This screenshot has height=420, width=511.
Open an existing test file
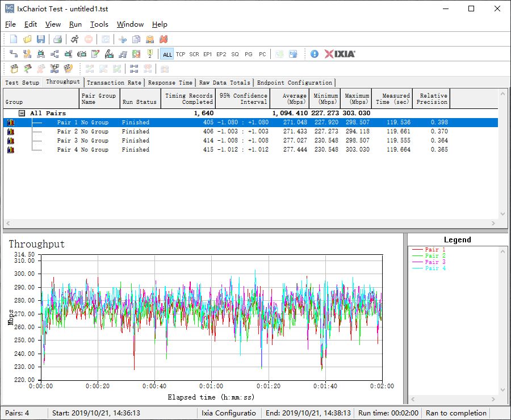click(x=27, y=39)
